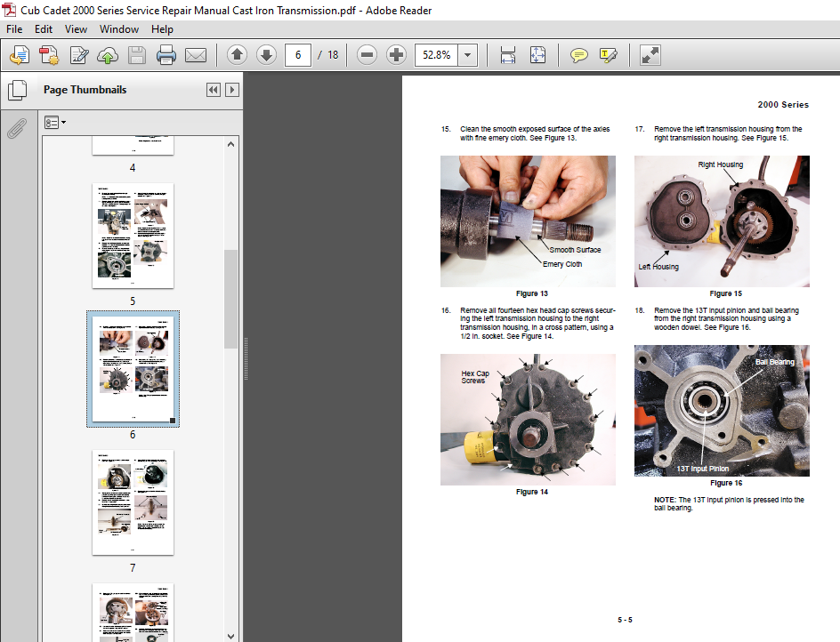This screenshot has width=840, height=642.
Task: Click the Figure 13 emery cloth photo
Action: coord(528,221)
